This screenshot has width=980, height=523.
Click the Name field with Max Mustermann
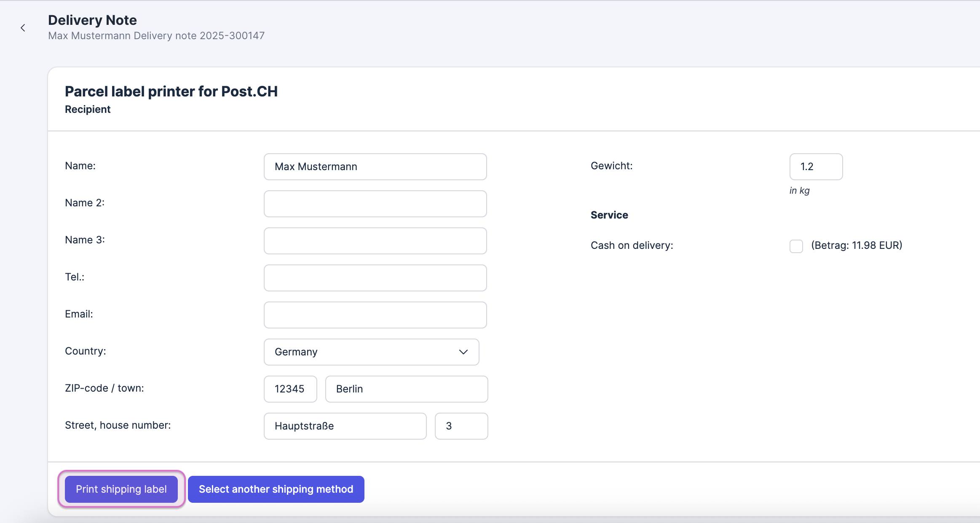375,167
